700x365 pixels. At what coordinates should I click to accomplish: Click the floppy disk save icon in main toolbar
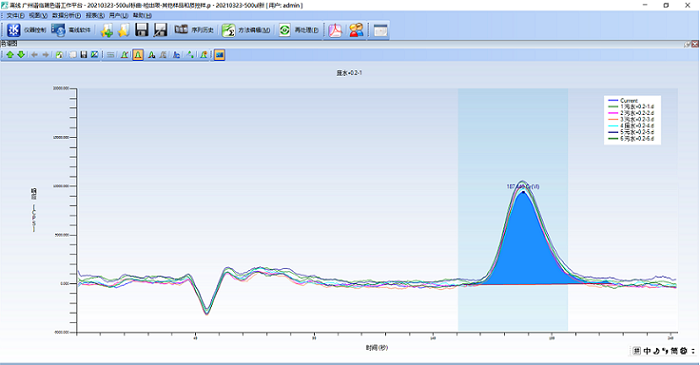(x=142, y=30)
